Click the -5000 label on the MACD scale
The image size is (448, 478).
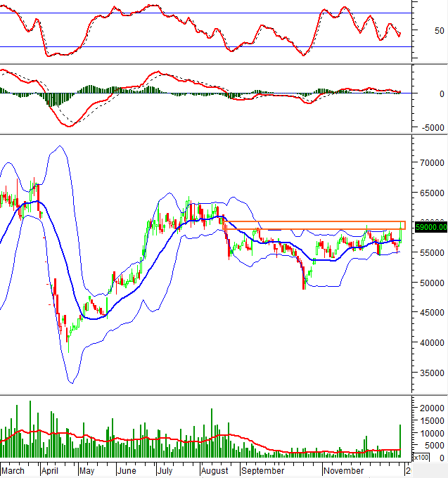tap(430, 128)
